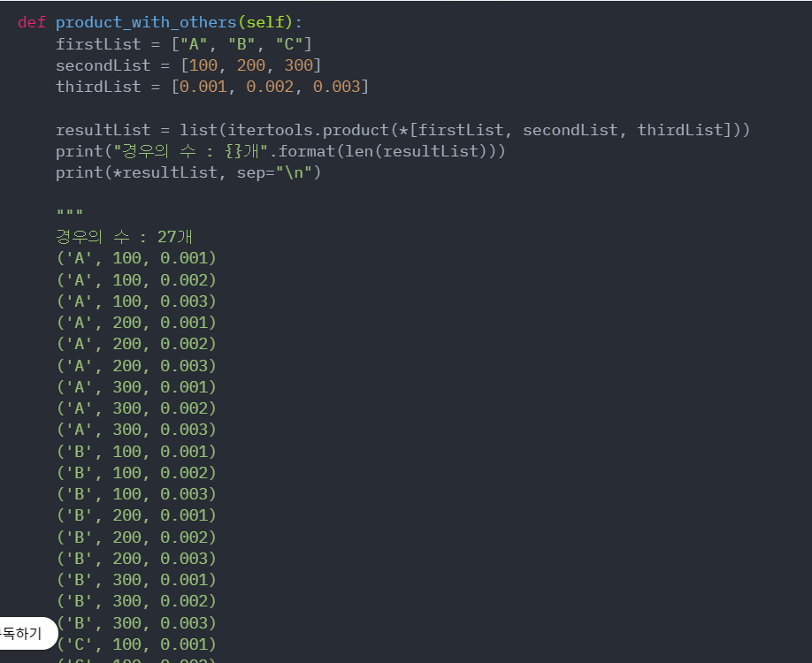Click the ('A', 100, 0.001) output line

click(x=136, y=258)
